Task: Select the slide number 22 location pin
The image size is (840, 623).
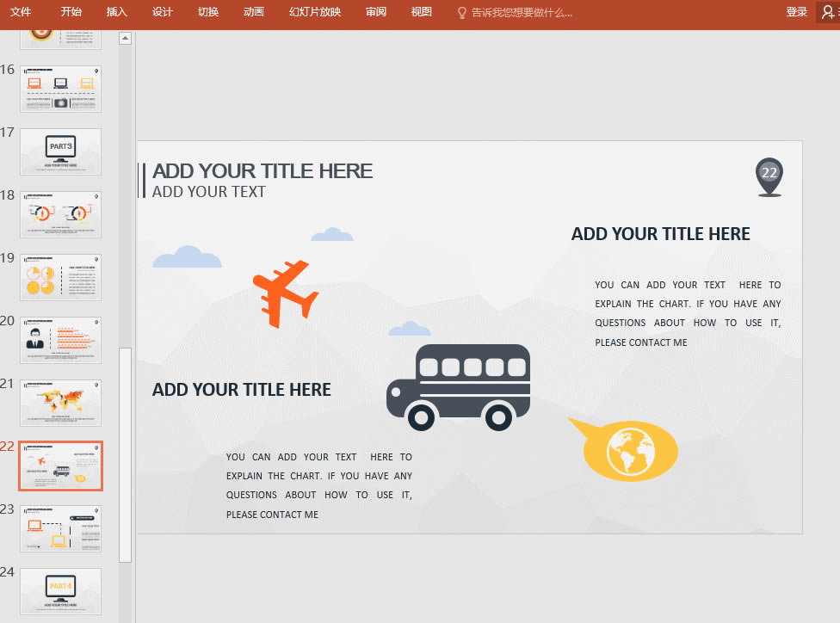Action: 769,176
